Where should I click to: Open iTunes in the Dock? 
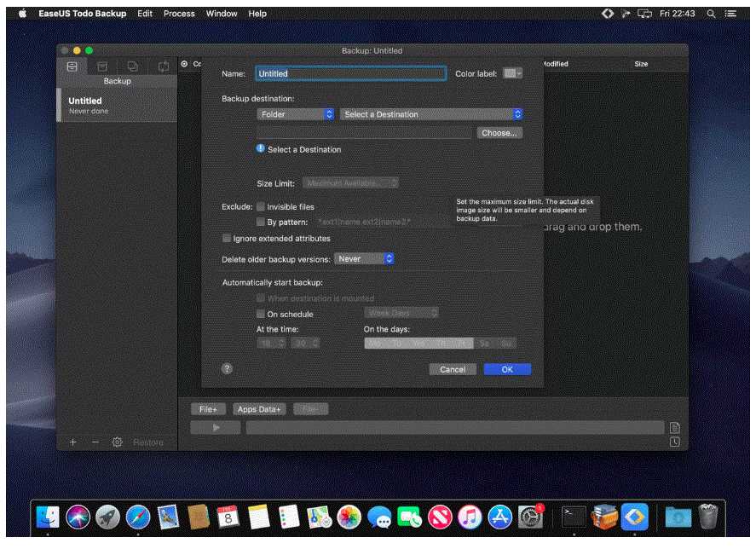click(x=470, y=517)
